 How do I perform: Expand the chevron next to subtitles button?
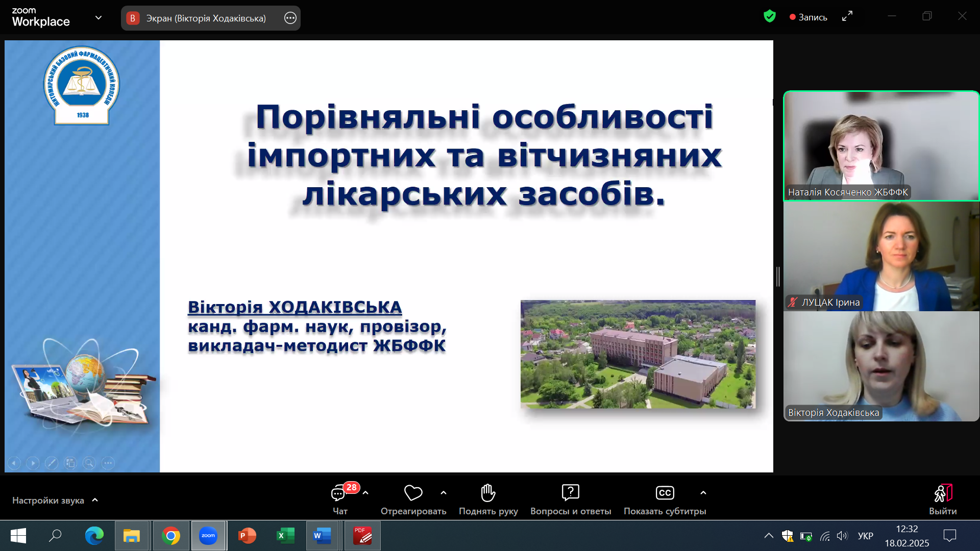[x=703, y=493]
